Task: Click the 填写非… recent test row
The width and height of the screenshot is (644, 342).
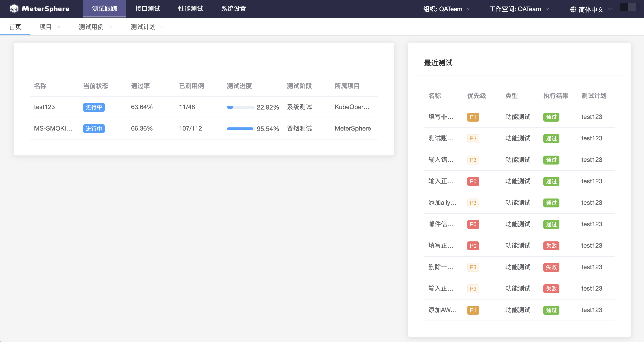Action: [519, 117]
